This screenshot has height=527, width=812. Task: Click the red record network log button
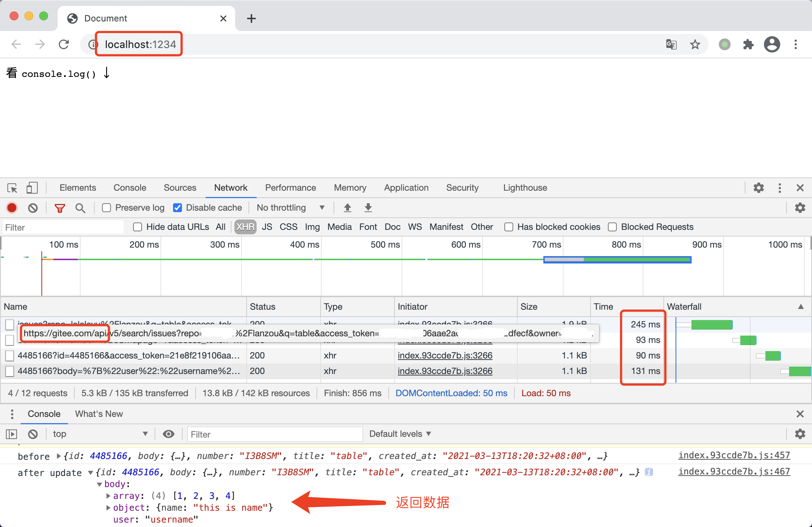coord(12,208)
